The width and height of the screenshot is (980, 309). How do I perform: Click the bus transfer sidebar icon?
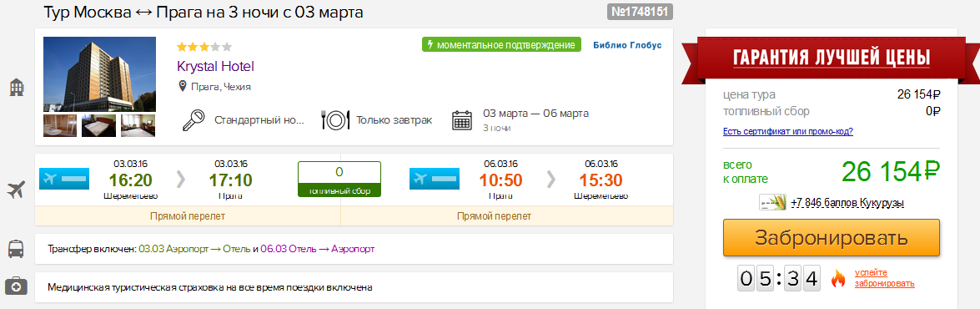pos(16,249)
